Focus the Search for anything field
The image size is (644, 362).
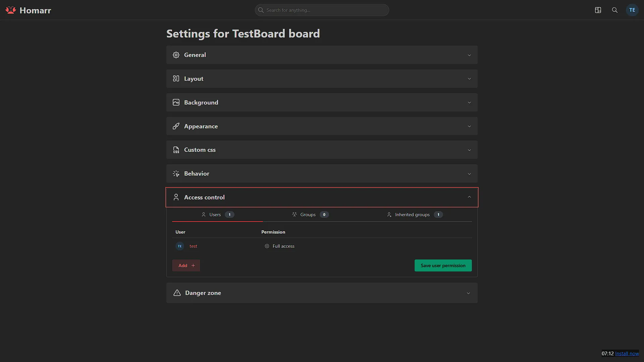[x=322, y=10]
